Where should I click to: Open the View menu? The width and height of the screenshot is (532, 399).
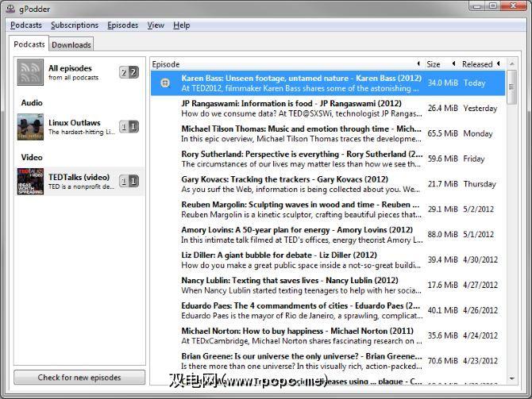coord(156,25)
